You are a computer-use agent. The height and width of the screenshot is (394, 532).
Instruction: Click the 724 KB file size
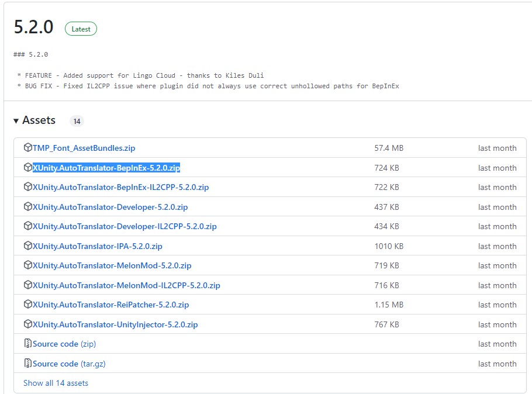tap(386, 168)
